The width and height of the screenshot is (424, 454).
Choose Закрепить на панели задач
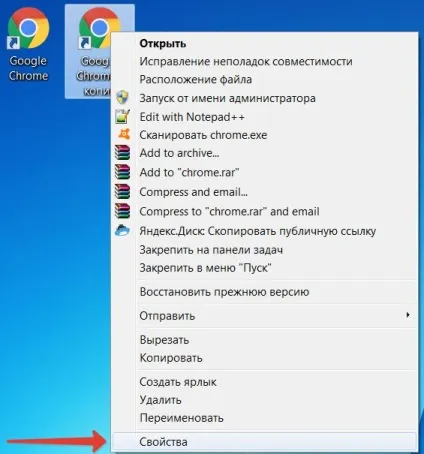click(265, 250)
